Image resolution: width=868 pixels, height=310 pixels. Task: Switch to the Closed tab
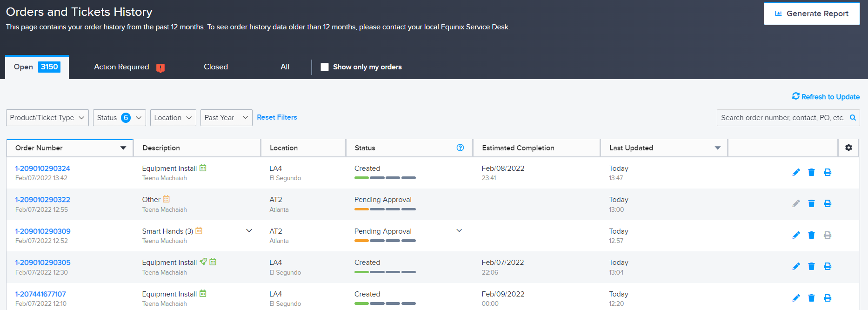[x=216, y=67]
